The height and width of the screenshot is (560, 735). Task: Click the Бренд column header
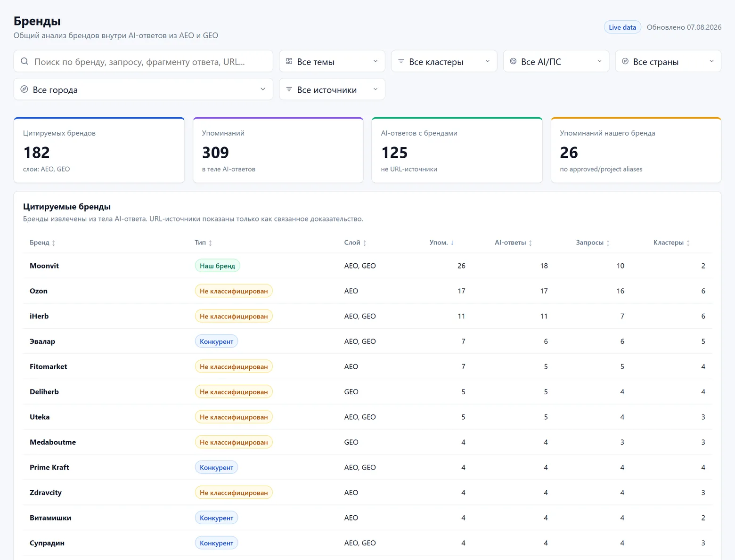(42, 243)
